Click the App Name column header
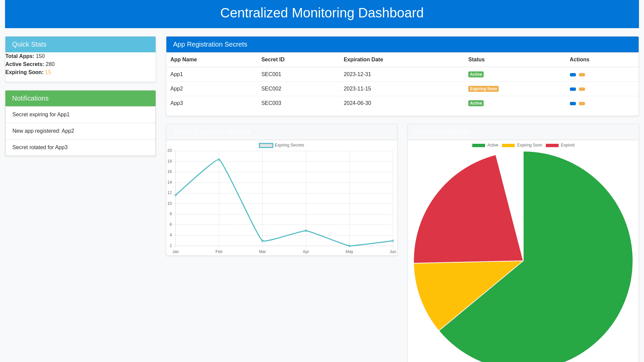Screen dimensions: 644x362 (x=183, y=60)
